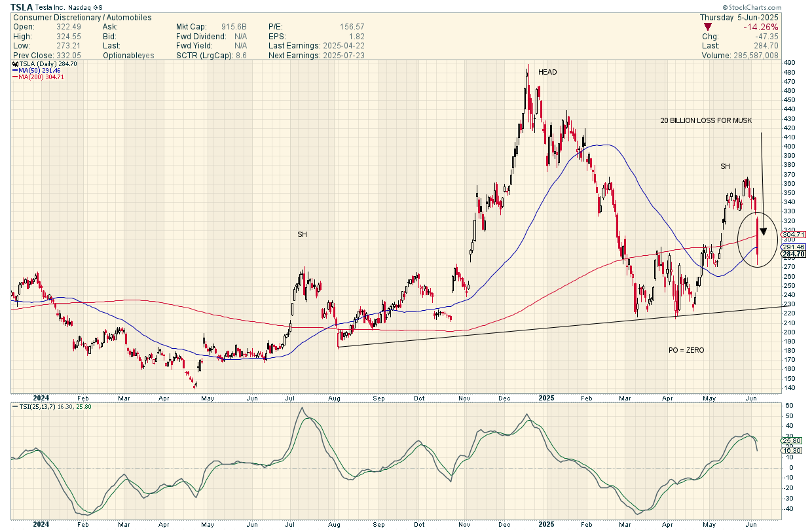Click the '20 BILLION LOSS FOR MUSK' annotation
The width and height of the screenshot is (812, 530).
pyautogui.click(x=706, y=121)
